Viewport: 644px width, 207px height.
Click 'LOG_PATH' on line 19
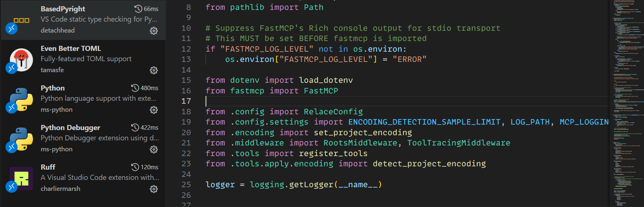coord(530,122)
